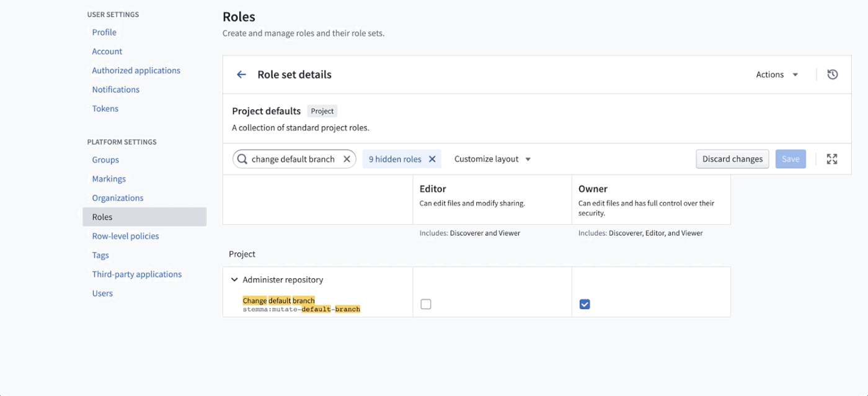This screenshot has height=396, width=868.
Task: Remove the 9 hidden roles filter
Action: [432, 159]
